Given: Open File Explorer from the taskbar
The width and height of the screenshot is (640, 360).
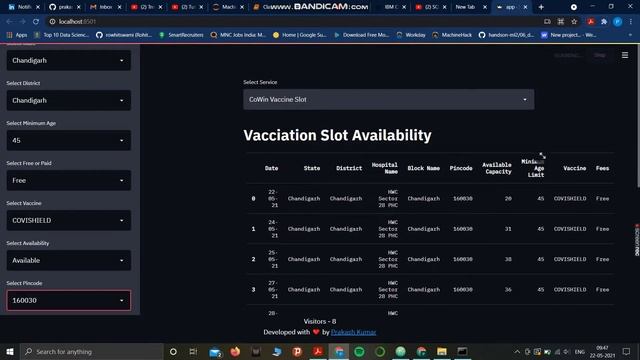Looking at the screenshot, I should [x=442, y=351].
